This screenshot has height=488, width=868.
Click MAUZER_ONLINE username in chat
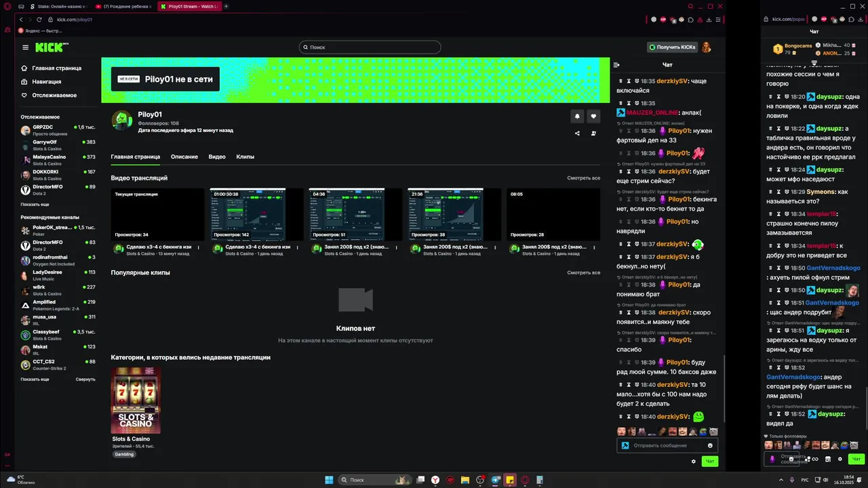click(652, 113)
